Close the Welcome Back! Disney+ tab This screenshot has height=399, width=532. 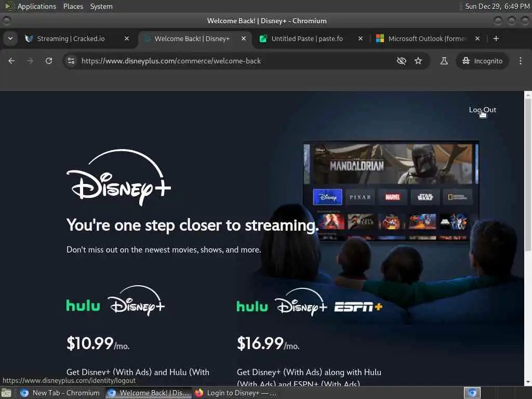click(x=244, y=38)
